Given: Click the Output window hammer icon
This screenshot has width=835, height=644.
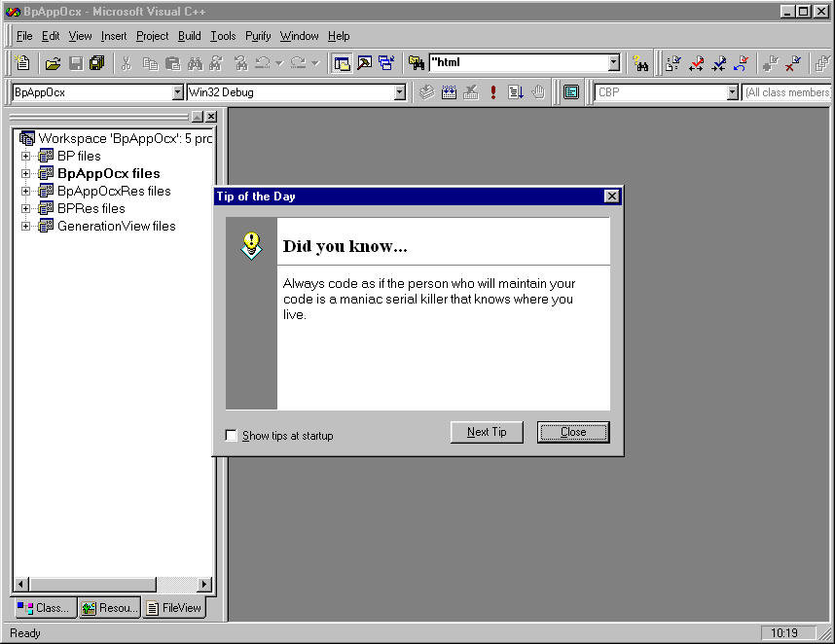Looking at the screenshot, I should point(364,63).
